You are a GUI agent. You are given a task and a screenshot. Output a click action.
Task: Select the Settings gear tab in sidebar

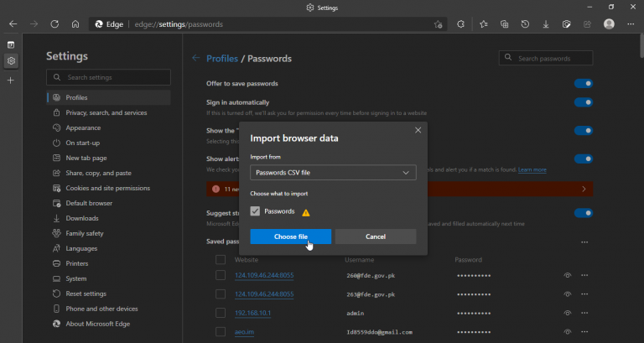[x=11, y=60]
